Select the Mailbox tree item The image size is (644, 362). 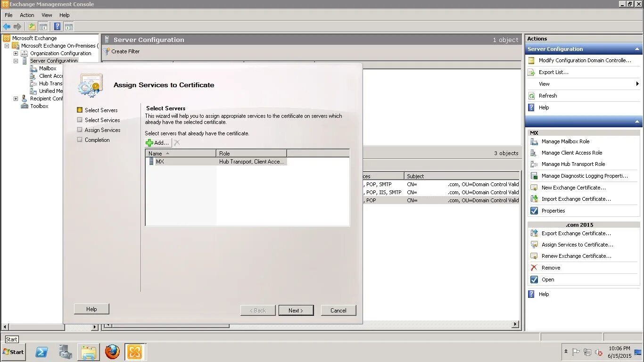tap(48, 68)
